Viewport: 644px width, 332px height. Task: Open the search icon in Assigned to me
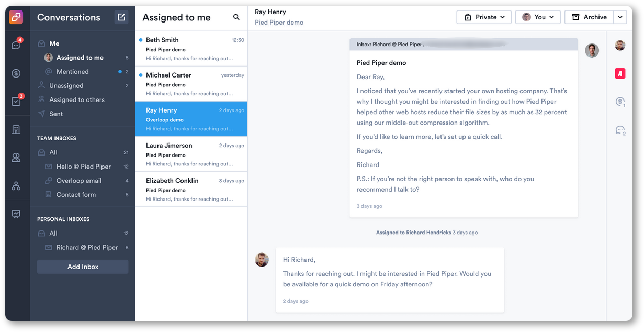click(236, 17)
